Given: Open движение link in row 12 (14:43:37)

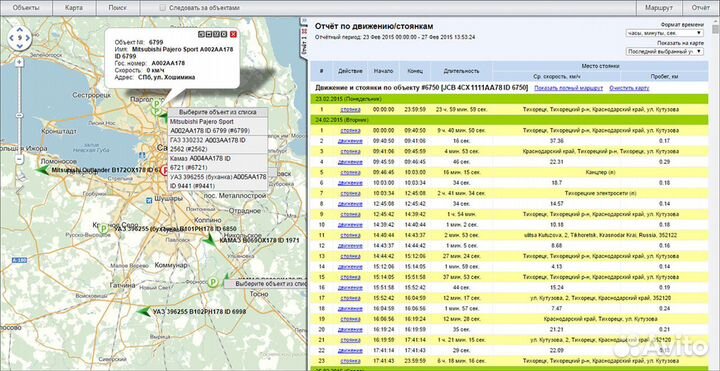Looking at the screenshot, I should tap(350, 246).
